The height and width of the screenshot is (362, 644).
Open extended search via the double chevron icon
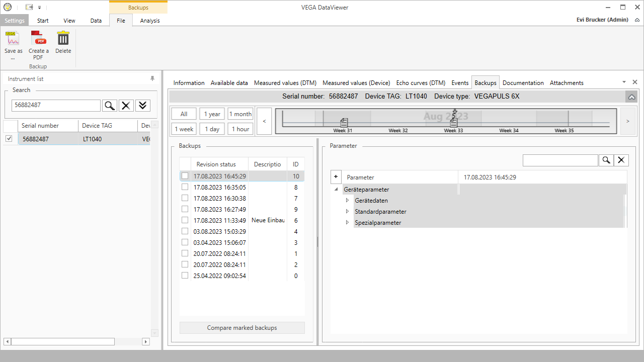point(142,106)
